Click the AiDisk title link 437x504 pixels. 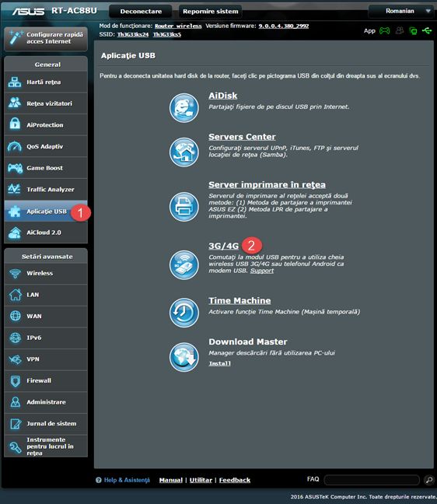(x=223, y=96)
